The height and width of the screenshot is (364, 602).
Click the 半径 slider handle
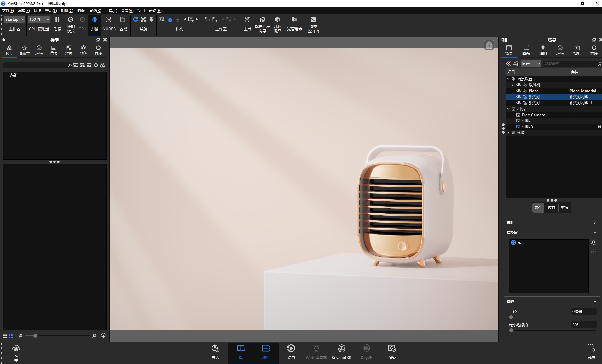click(x=511, y=317)
